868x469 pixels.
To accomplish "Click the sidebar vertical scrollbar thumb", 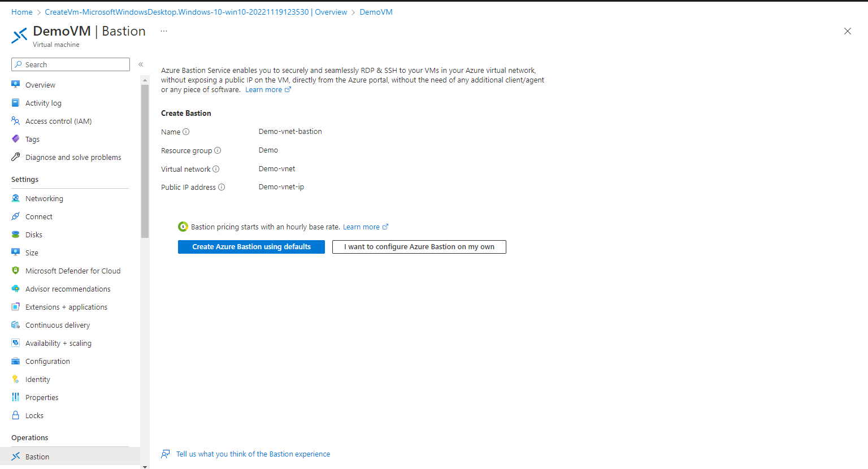I will [145, 161].
